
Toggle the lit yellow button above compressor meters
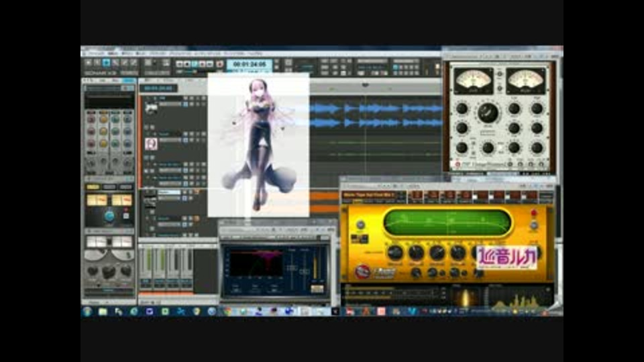point(93,187)
